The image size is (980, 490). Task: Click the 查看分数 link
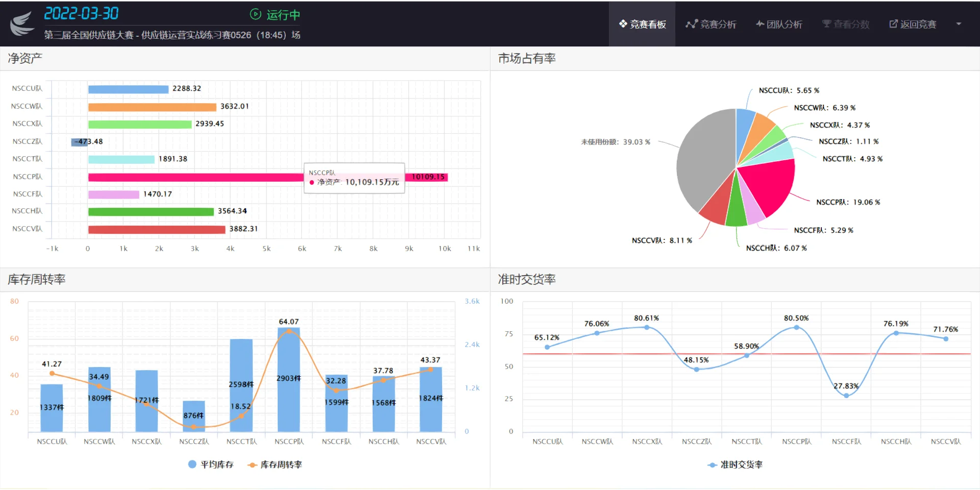(x=845, y=23)
